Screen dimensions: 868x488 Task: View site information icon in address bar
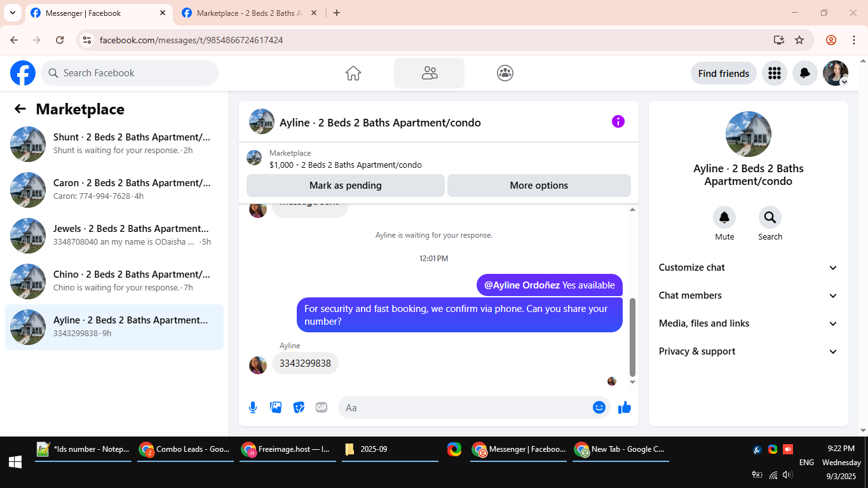click(x=88, y=40)
